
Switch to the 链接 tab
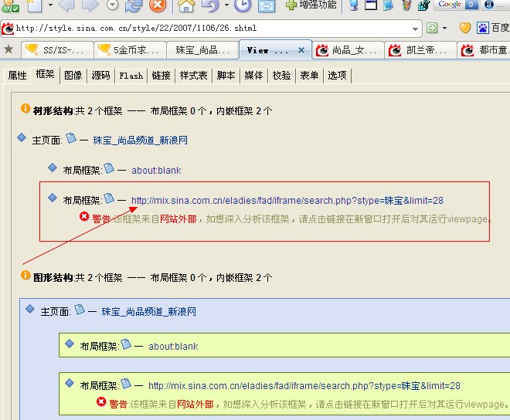pyautogui.click(x=161, y=76)
